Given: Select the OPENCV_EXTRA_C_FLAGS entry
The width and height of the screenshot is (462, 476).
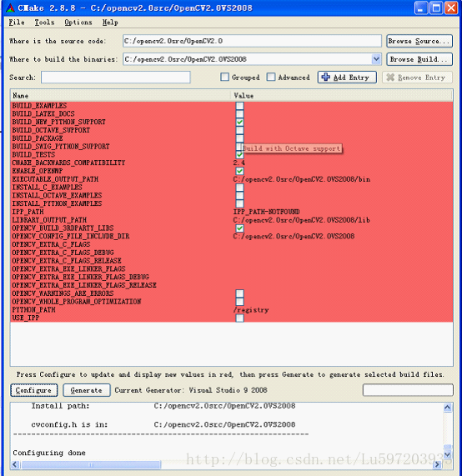Looking at the screenshot, I should [51, 244].
